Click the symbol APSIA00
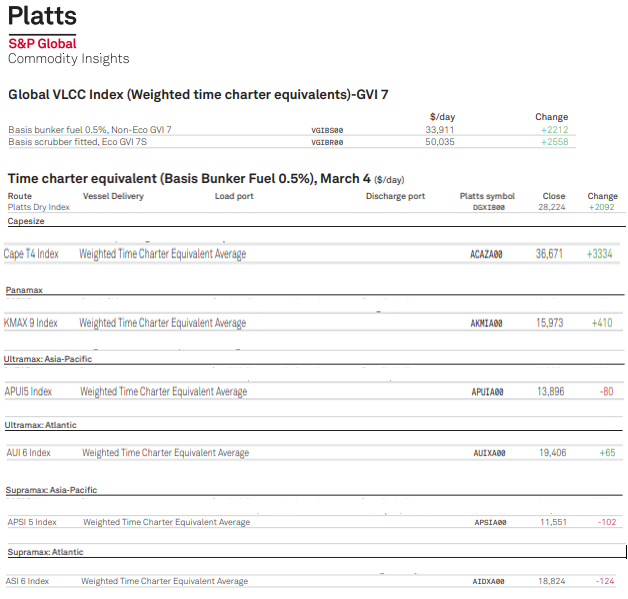Screen dimensions: 628x599 490,523
